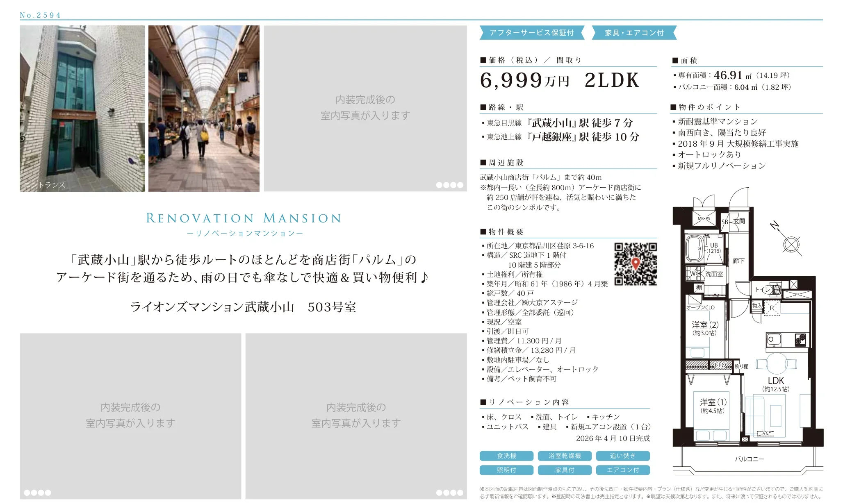Click the 浴室乾燥機 feature badge
843x504 pixels.
565,456
